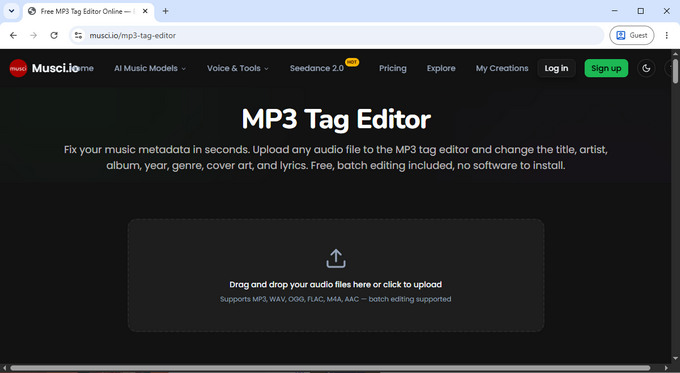The image size is (680, 373).
Task: Click the horizontal scrollbar at bottom
Action: tap(330, 368)
